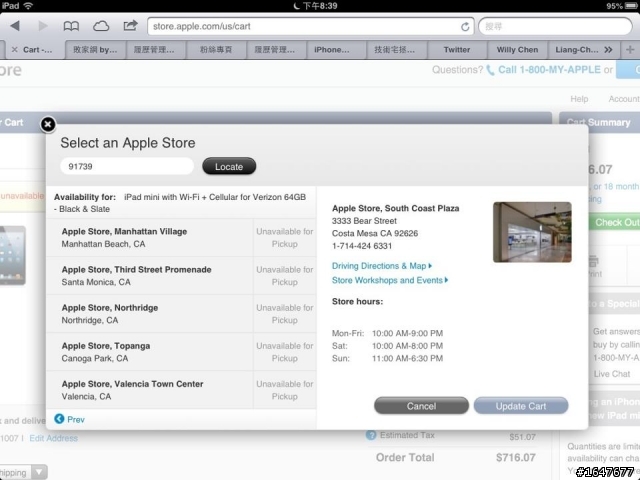640x480 pixels.
Task: Reload page with refresh icon
Action: point(465,27)
